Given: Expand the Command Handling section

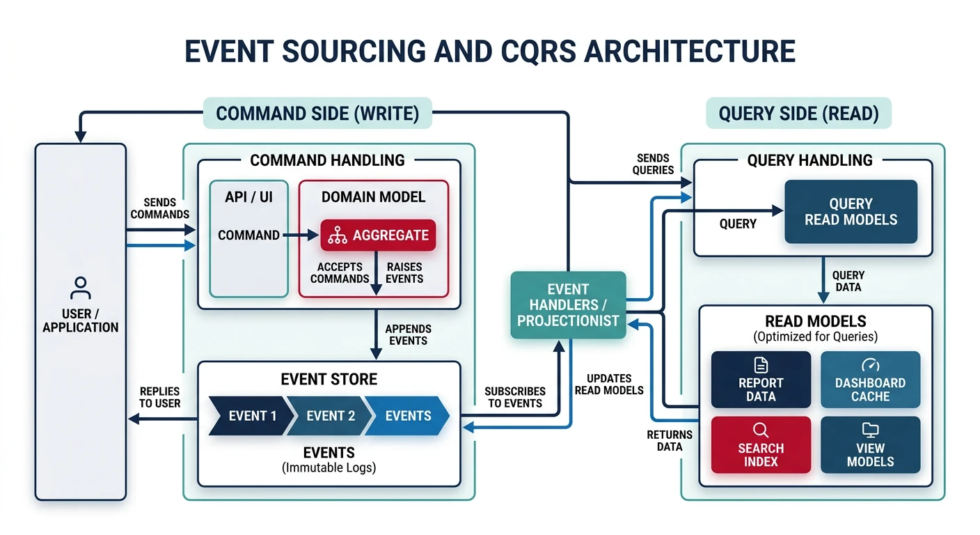Looking at the screenshot, I should (328, 160).
